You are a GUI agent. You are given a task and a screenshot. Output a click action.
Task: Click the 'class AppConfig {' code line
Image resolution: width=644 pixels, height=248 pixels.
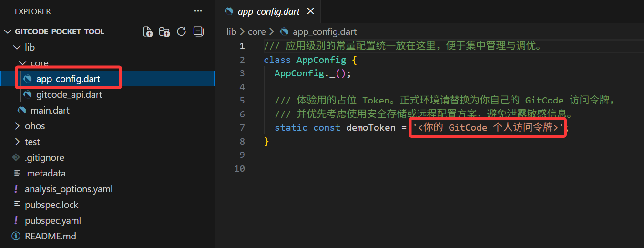(310, 60)
